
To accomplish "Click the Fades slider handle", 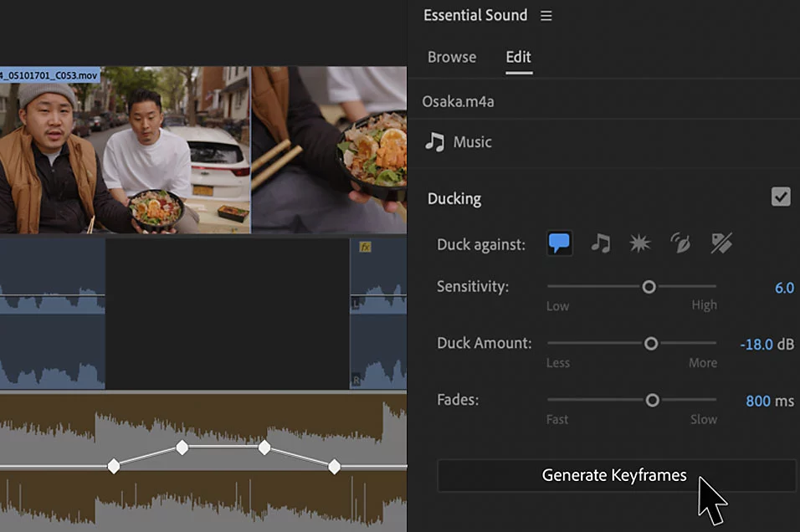I will click(652, 401).
